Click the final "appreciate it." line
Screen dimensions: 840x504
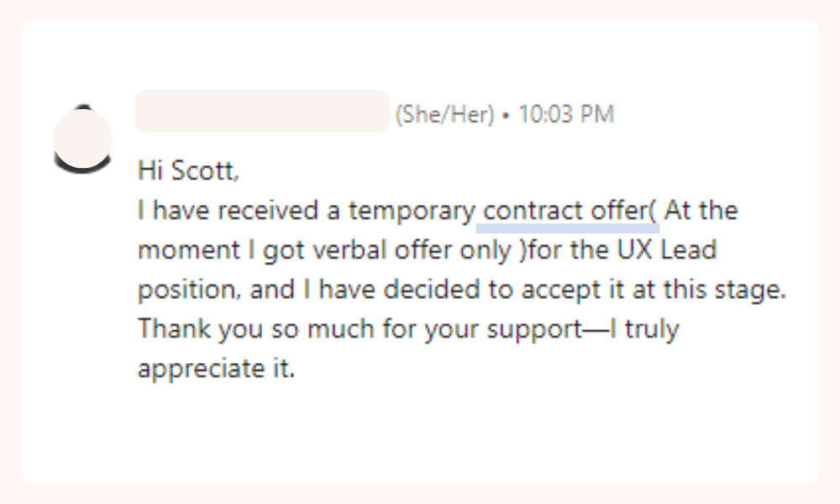[217, 369]
